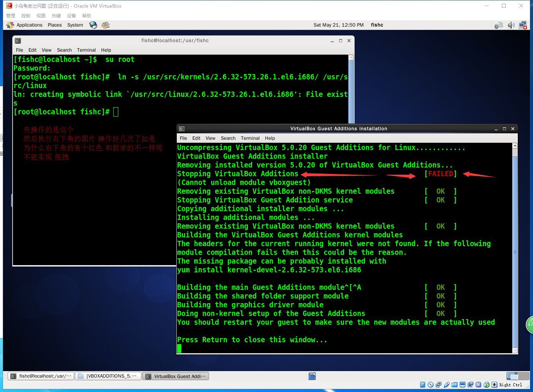Image resolution: width=533 pixels, height=392 pixels.
Task: Click scroll-up arrow in Guest Additions terminal
Action: [x=515, y=146]
